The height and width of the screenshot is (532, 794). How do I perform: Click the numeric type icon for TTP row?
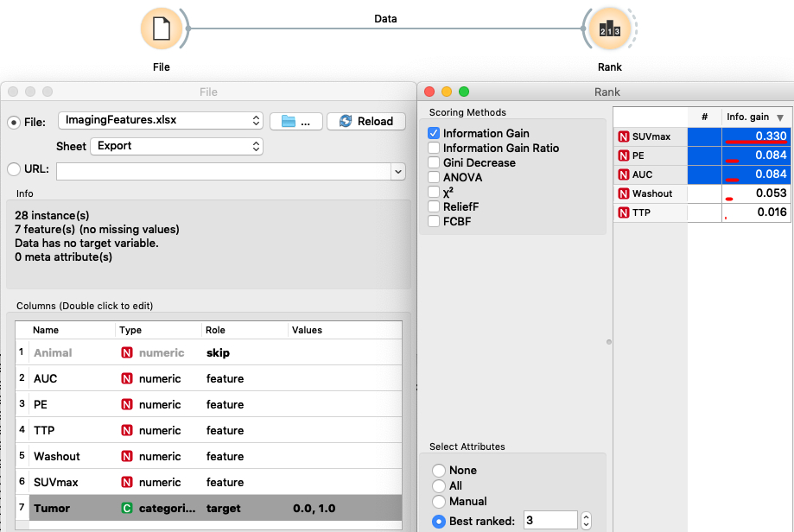127,430
